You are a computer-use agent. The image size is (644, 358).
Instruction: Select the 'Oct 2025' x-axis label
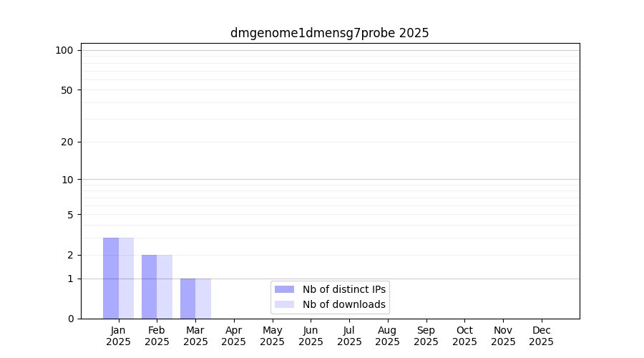[x=464, y=336]
